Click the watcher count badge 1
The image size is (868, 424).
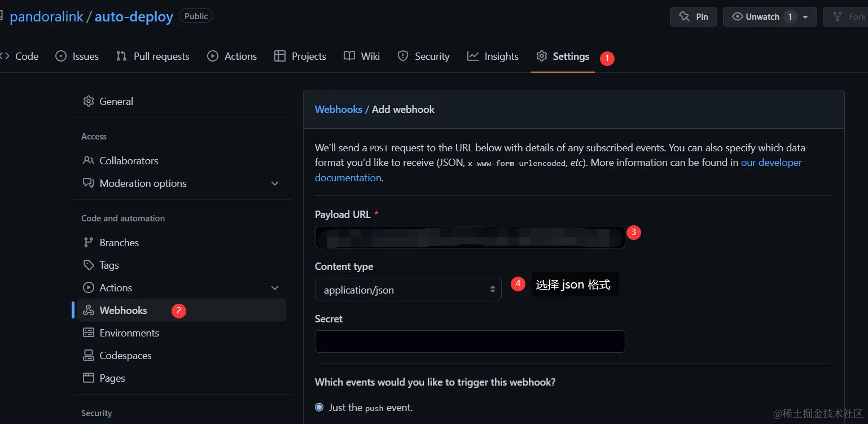(790, 17)
